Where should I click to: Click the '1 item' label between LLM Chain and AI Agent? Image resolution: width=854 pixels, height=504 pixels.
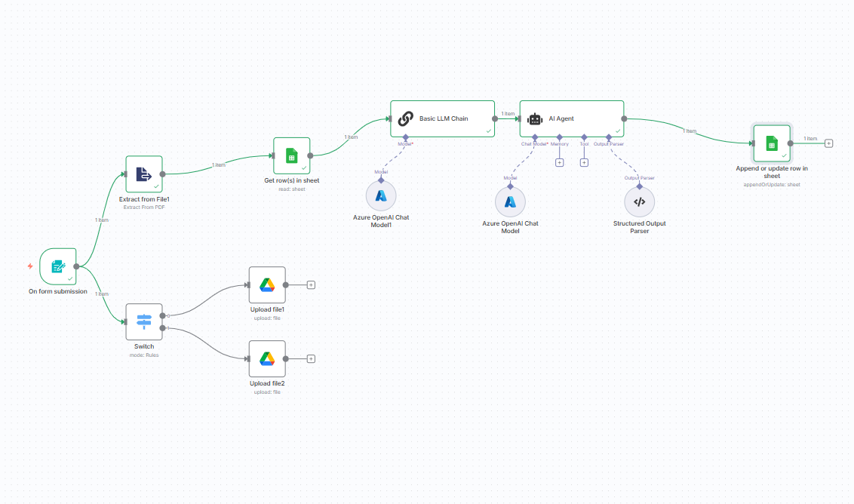click(x=508, y=114)
